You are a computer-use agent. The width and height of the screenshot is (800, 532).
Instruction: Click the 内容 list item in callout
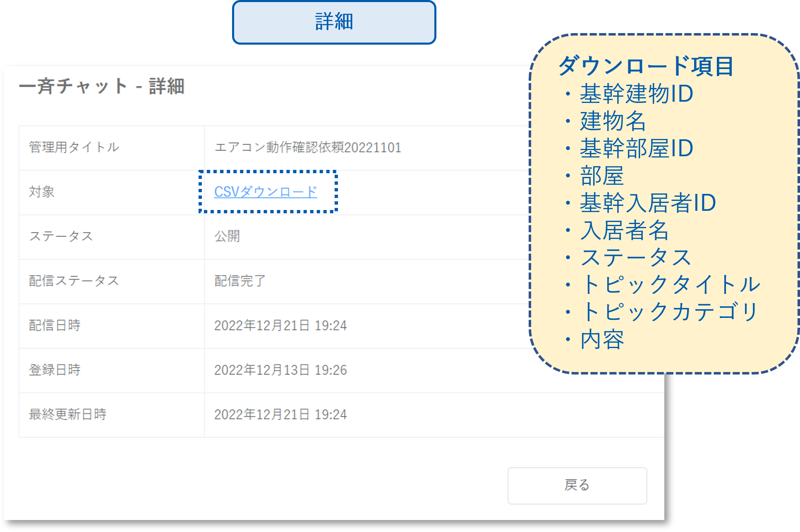click(x=602, y=339)
